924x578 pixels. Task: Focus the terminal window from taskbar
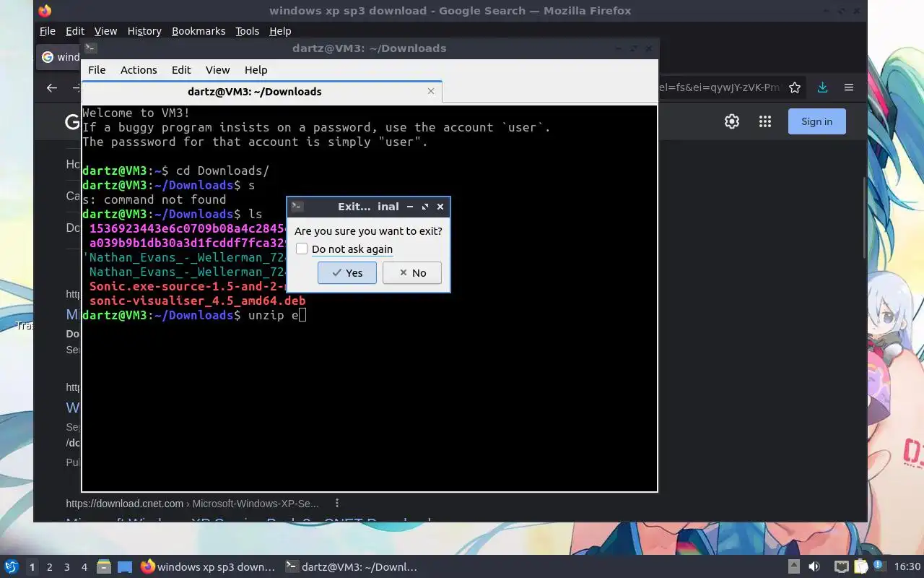point(352,567)
